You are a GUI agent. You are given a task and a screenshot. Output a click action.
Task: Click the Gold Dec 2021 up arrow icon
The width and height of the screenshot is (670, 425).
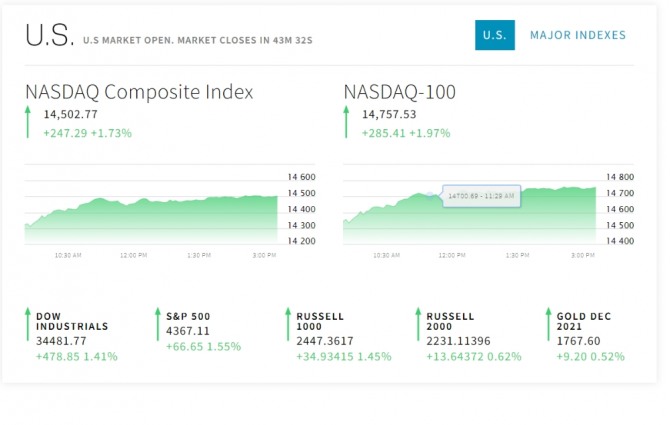coord(547,326)
